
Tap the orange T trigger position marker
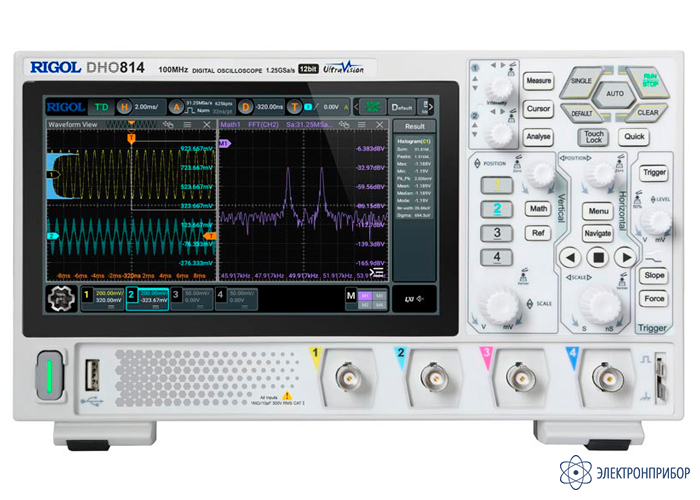point(131,138)
